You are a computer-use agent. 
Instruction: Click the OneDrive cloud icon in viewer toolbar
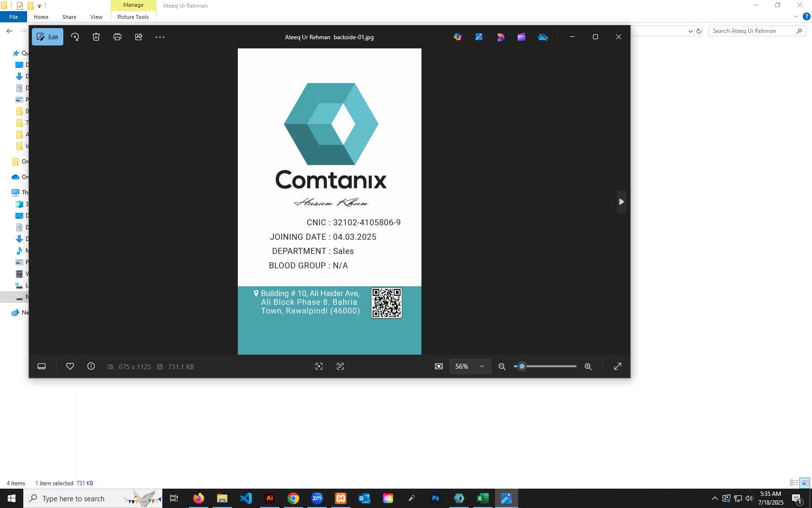543,37
